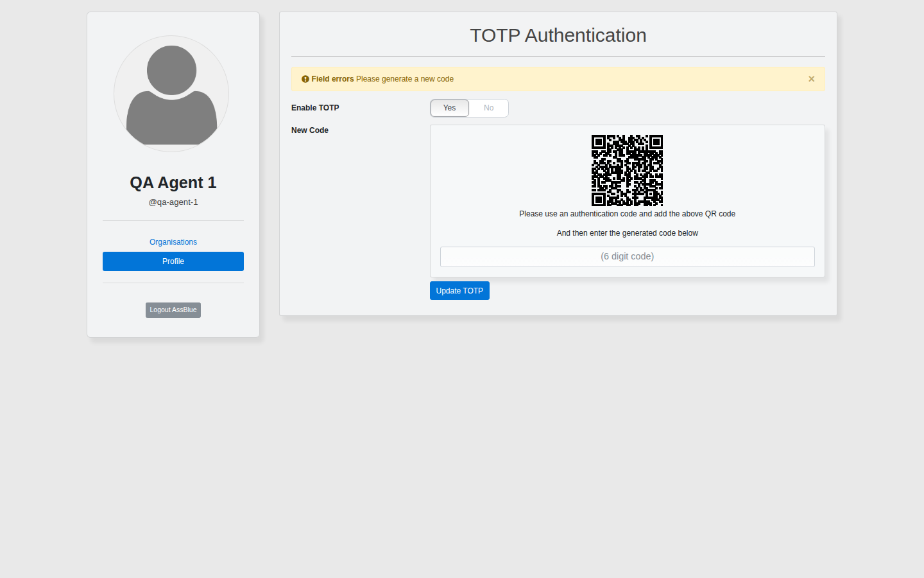Image resolution: width=924 pixels, height=578 pixels.
Task: Click the QA Agent 1 name
Action: point(173,183)
